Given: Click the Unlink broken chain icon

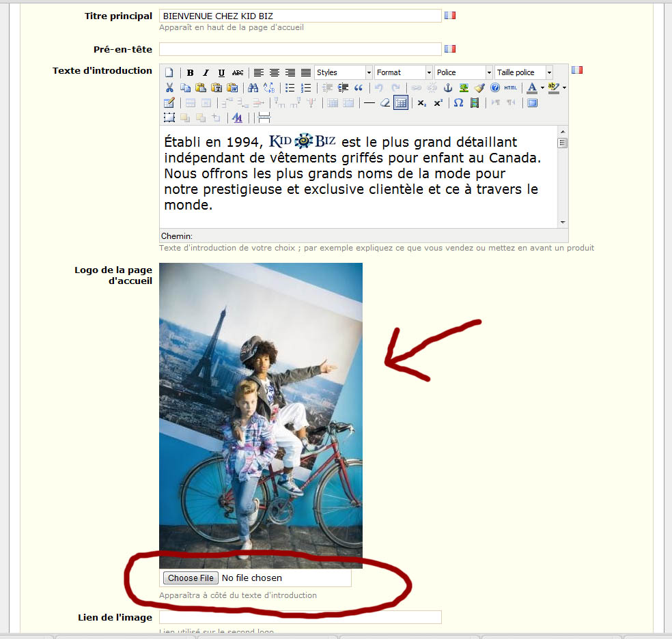Looking at the screenshot, I should pyautogui.click(x=432, y=88).
